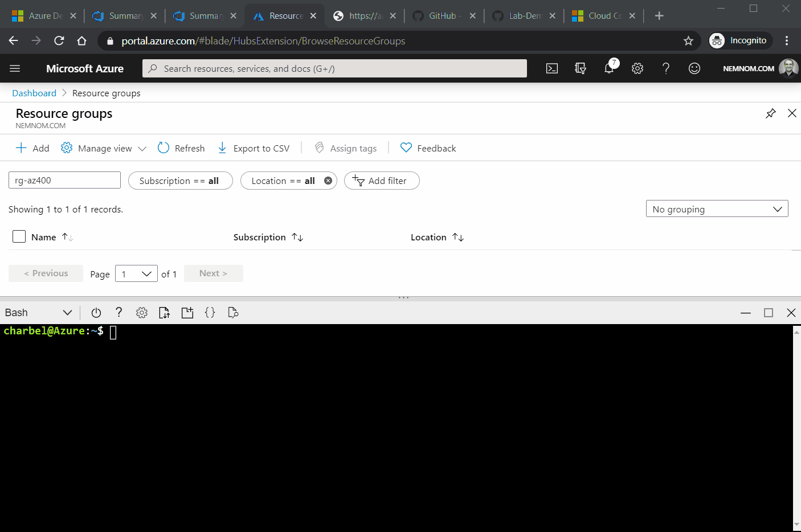Click the Add filter button
Viewport: 801px width, 532px height.
click(x=382, y=181)
